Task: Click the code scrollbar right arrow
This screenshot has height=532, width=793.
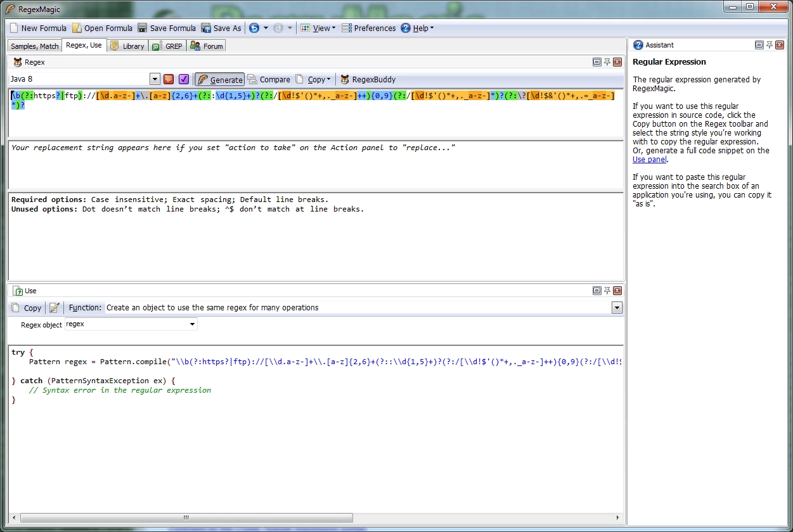Action: (x=619, y=517)
